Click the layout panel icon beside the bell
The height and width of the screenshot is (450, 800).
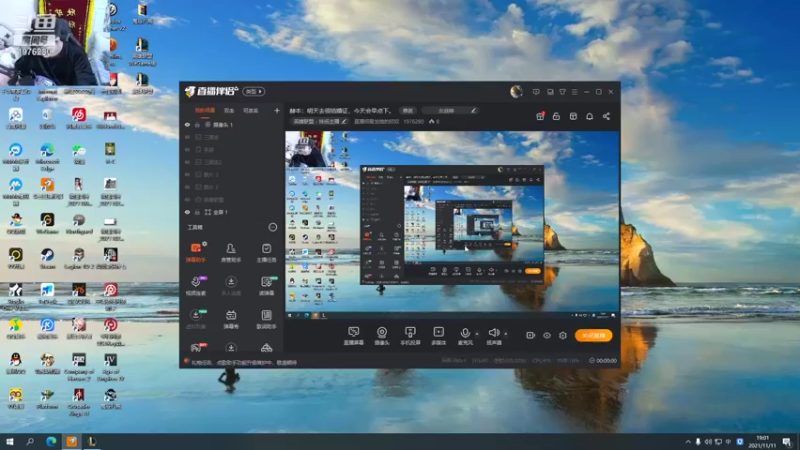pos(573,116)
